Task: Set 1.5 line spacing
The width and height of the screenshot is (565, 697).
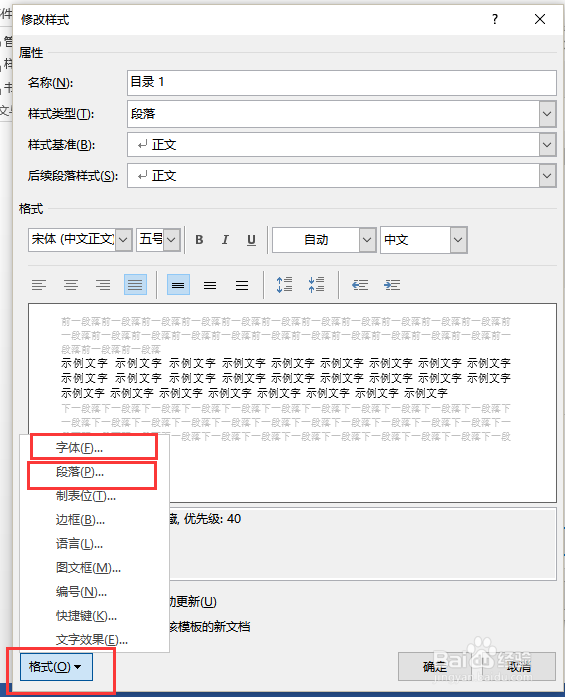Action: 210,284
